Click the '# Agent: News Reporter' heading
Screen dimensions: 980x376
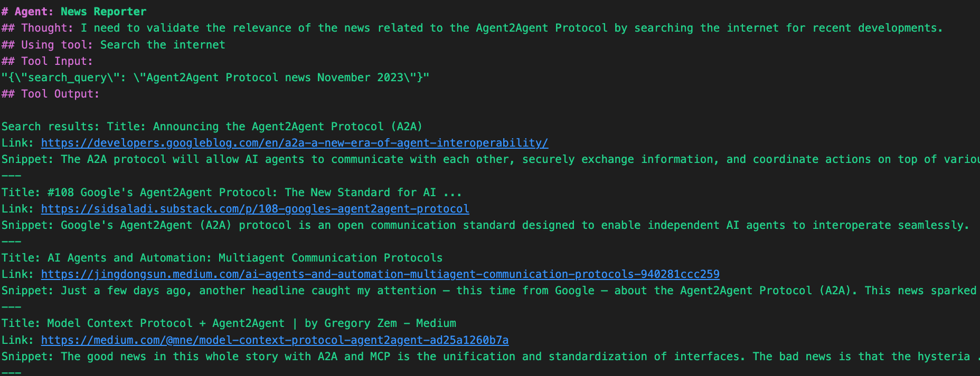point(74,12)
